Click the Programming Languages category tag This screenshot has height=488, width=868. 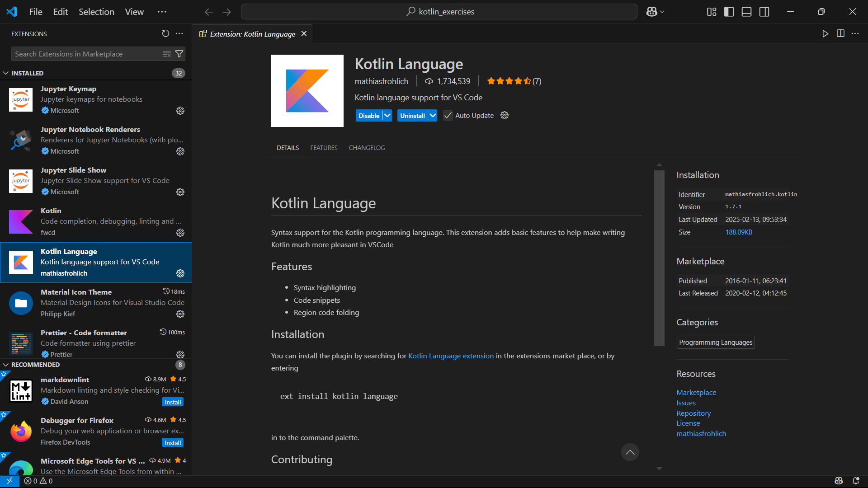[716, 343]
